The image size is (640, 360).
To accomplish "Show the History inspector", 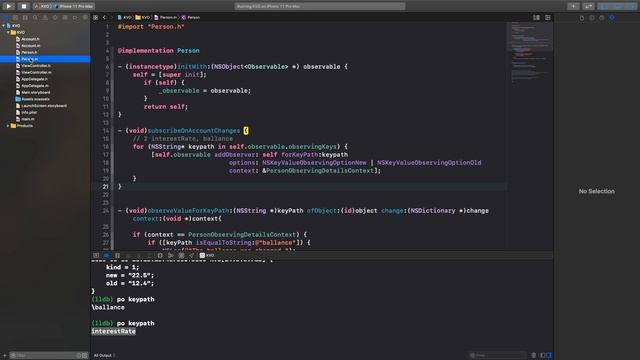I will click(592, 18).
